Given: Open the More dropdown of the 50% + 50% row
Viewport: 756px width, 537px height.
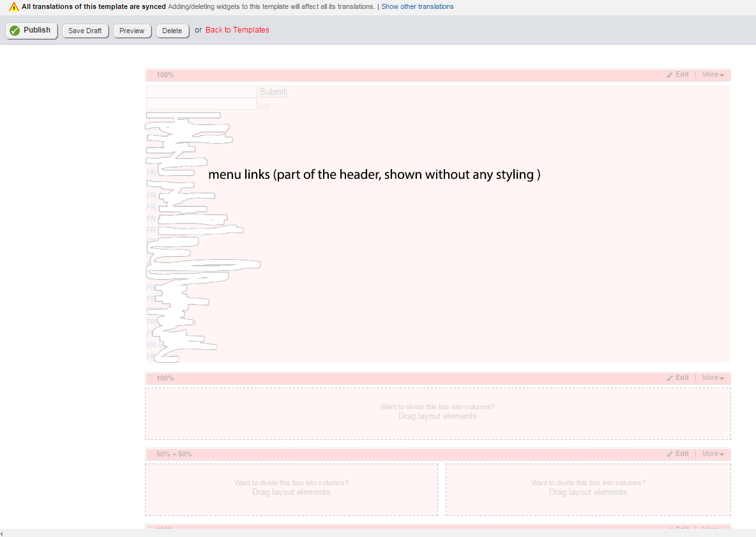Looking at the screenshot, I should tap(713, 453).
